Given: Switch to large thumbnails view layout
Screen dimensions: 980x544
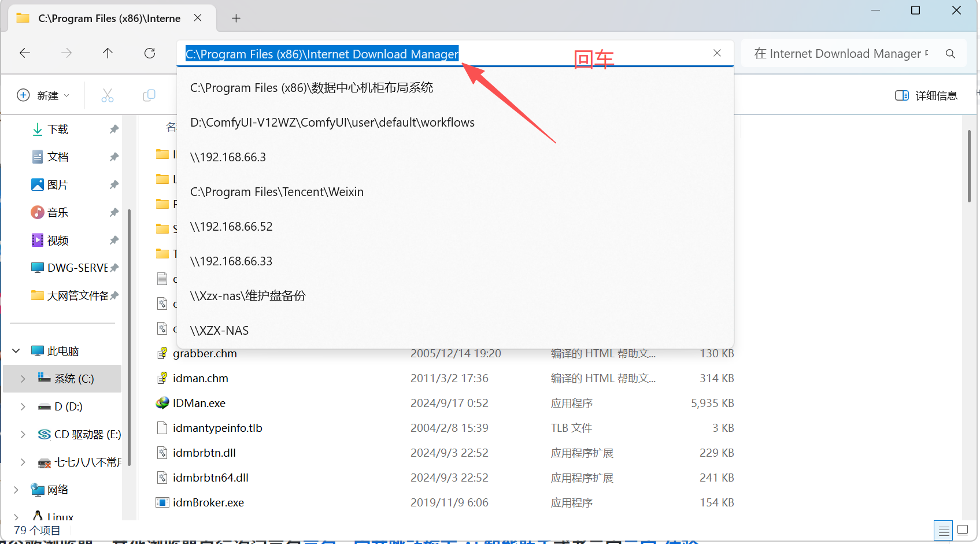Looking at the screenshot, I should pyautogui.click(x=963, y=530).
